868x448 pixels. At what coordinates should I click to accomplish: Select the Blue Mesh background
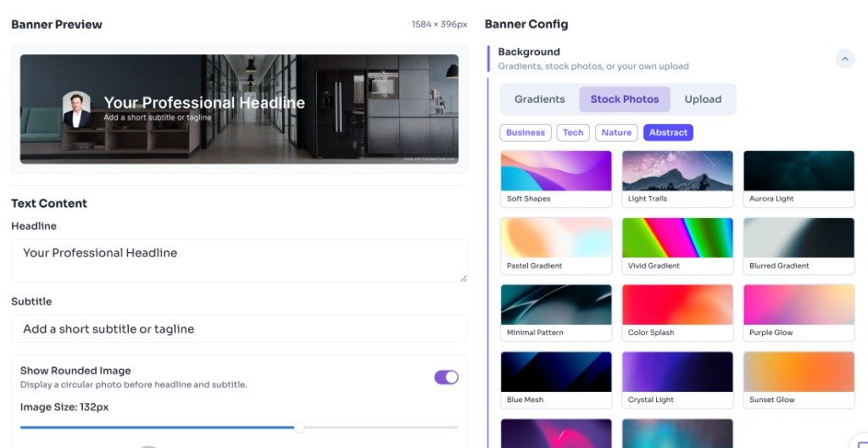pyautogui.click(x=556, y=380)
